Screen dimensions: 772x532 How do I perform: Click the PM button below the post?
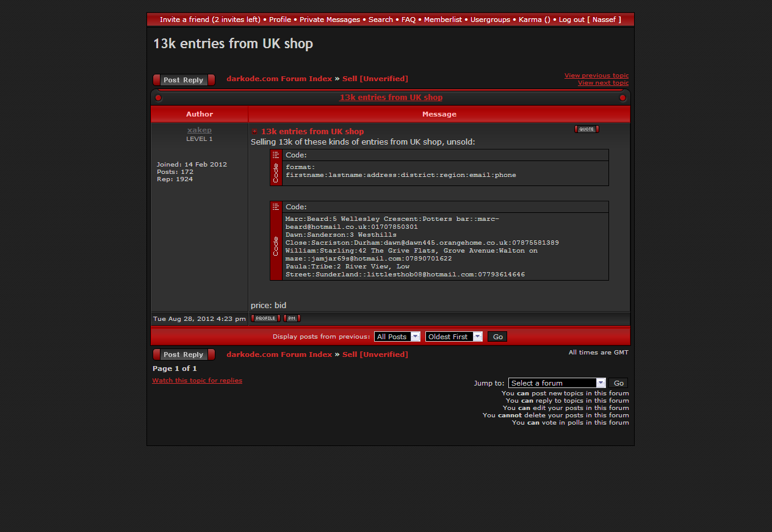pyautogui.click(x=292, y=318)
